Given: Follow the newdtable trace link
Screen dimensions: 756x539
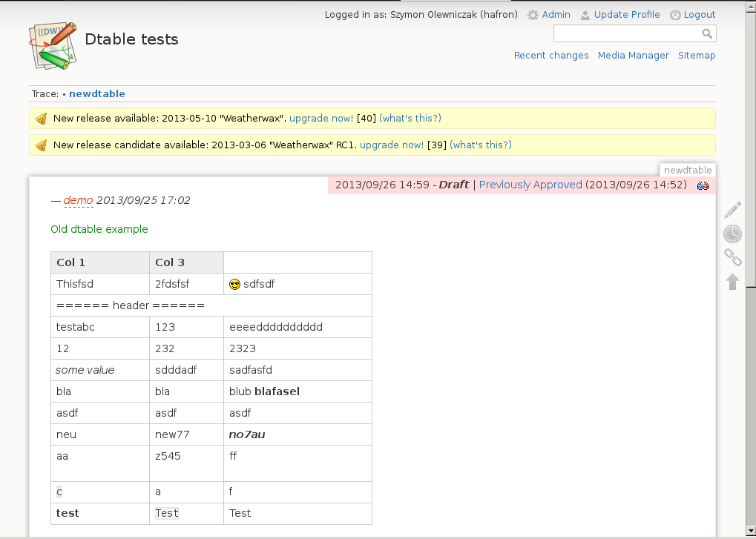Looking at the screenshot, I should point(97,94).
